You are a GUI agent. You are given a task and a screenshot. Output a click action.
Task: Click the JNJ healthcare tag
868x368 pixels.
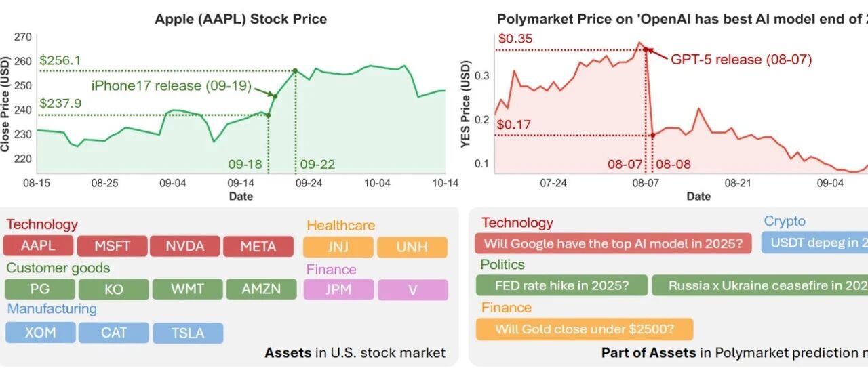tap(338, 247)
